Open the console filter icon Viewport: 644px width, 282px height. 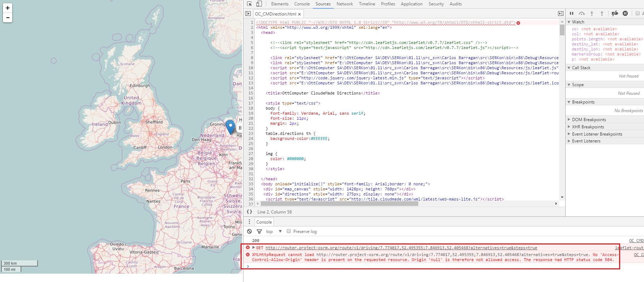click(259, 231)
